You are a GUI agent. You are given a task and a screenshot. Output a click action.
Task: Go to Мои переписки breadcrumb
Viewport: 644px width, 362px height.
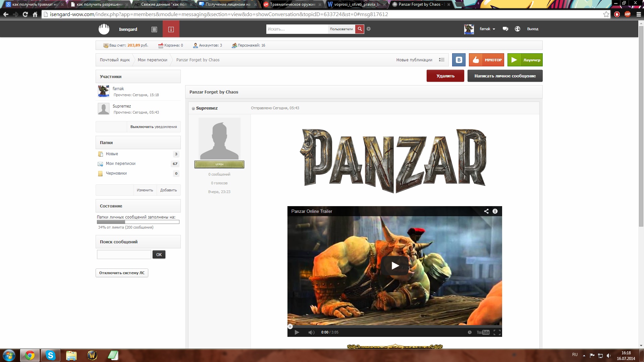click(x=152, y=60)
